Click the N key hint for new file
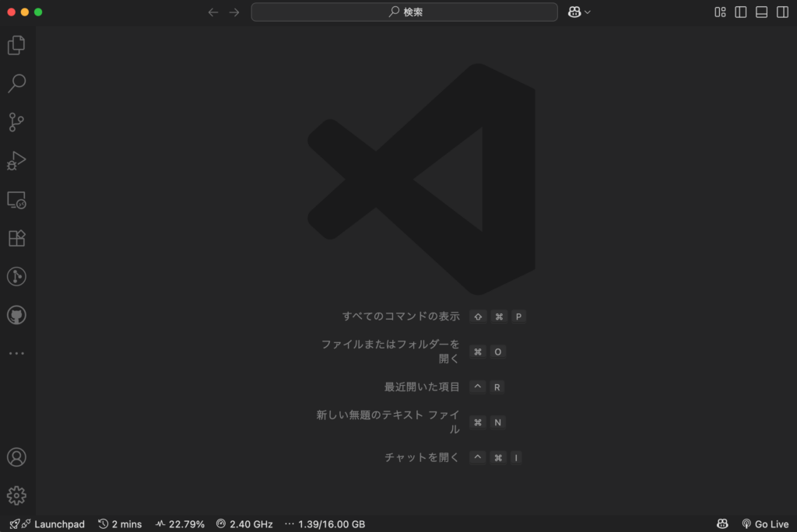The width and height of the screenshot is (797, 532). pyautogui.click(x=497, y=422)
